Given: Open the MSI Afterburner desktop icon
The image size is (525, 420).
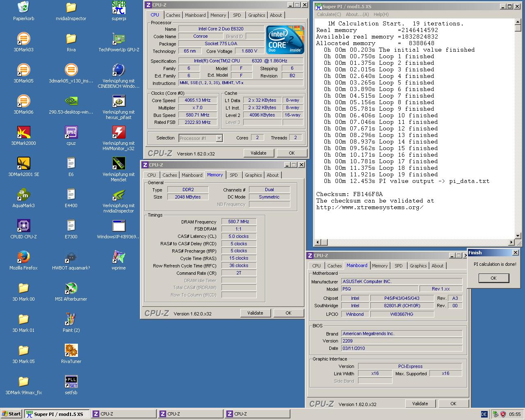Looking at the screenshot, I should (x=71, y=288).
